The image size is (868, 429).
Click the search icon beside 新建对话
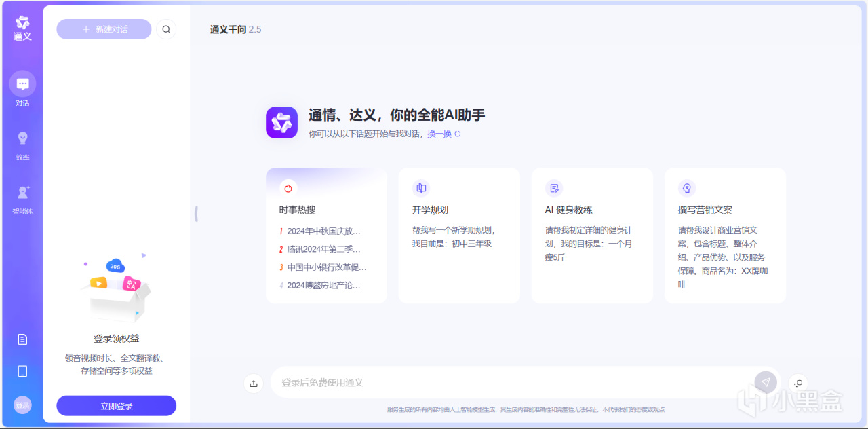tap(166, 29)
